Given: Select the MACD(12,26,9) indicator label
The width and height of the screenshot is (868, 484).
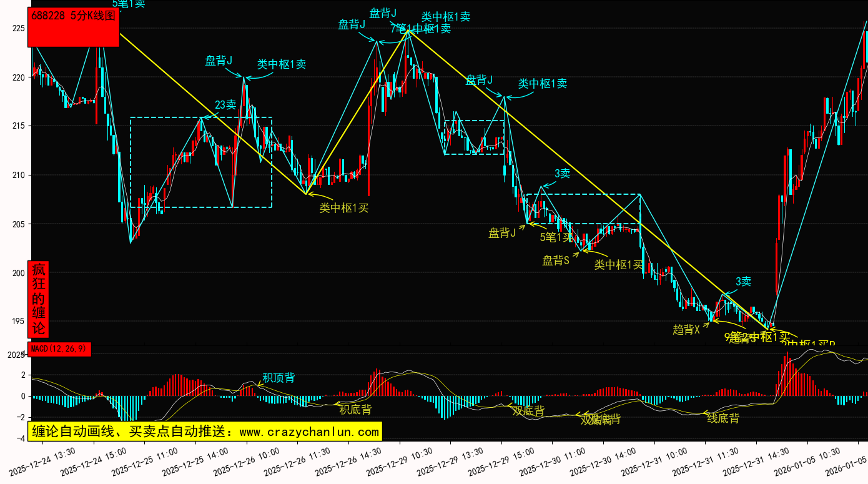Looking at the screenshot, I should click(59, 350).
